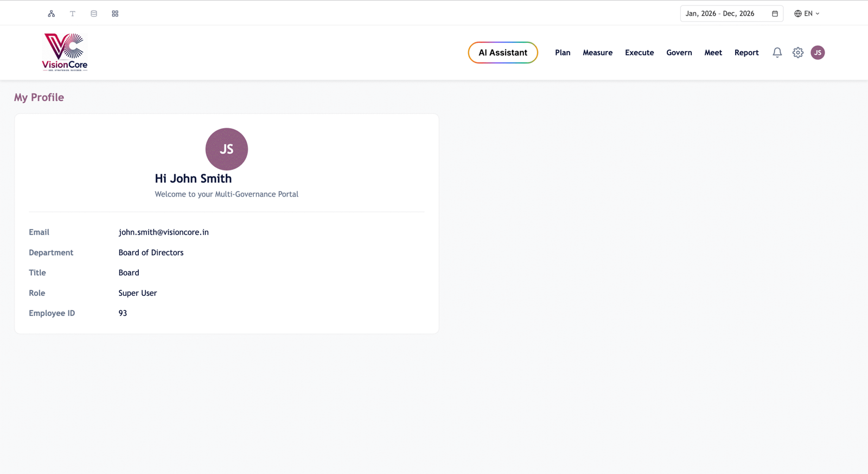Screen dimensions: 868x474
Task: Click the email john.smith@visioncore.in
Action: point(163,232)
